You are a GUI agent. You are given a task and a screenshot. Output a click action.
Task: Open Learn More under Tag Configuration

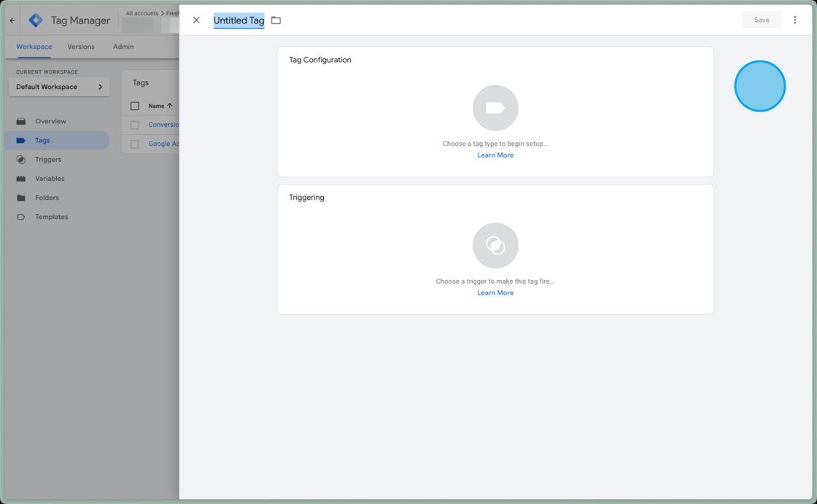[x=495, y=155]
